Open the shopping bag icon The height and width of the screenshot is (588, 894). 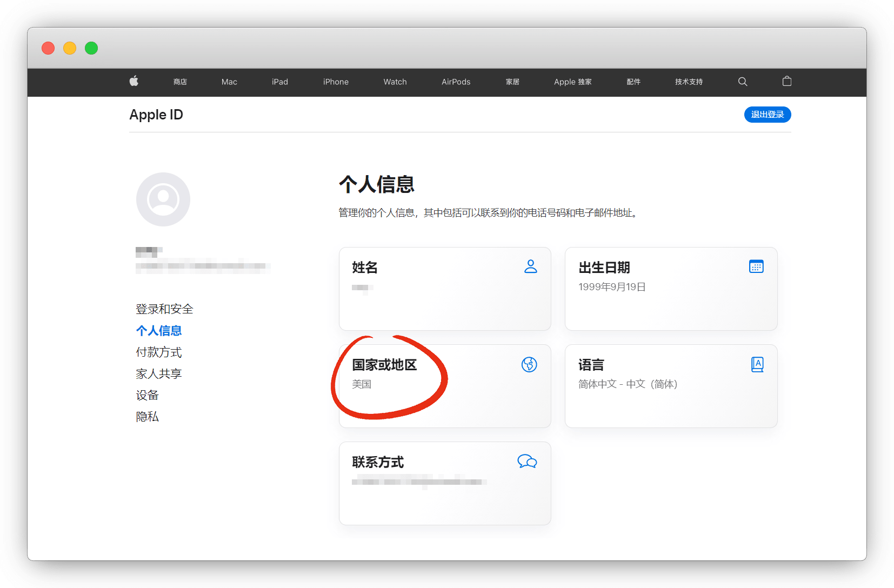tap(787, 82)
